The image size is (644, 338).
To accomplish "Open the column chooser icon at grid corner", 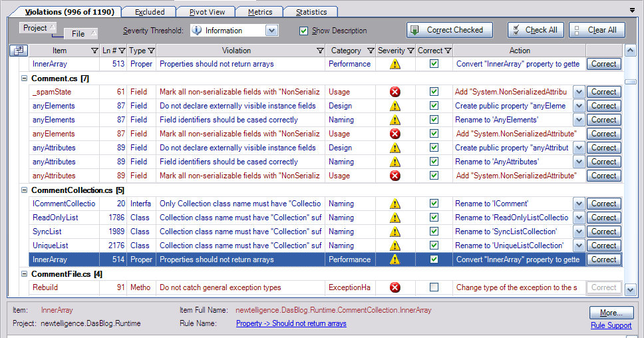I will point(18,51).
